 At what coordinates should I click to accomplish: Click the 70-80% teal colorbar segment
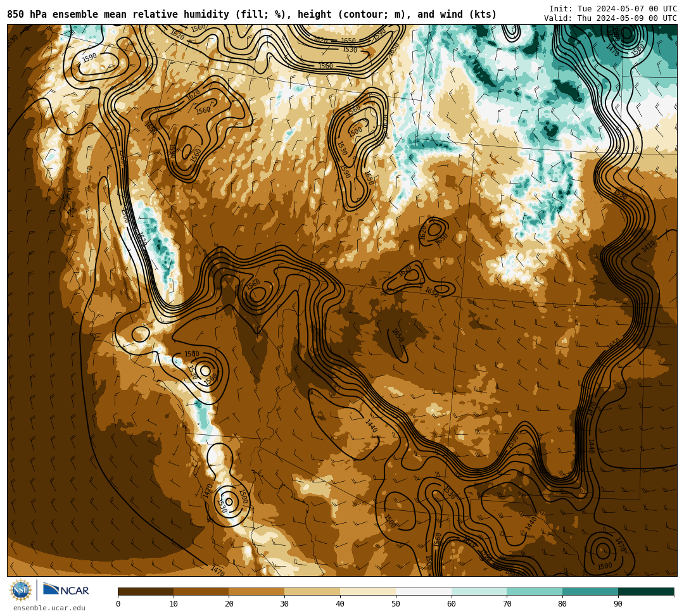(x=535, y=591)
